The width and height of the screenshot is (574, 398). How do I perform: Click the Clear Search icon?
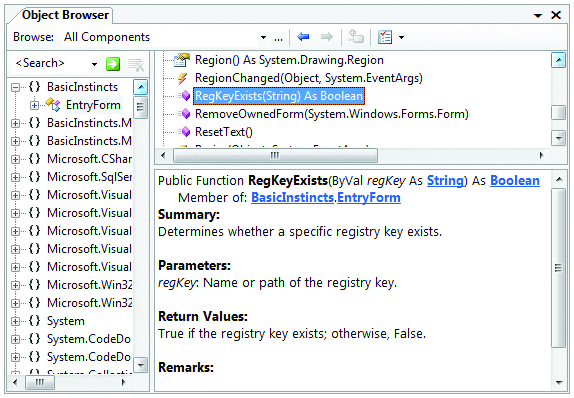(136, 65)
